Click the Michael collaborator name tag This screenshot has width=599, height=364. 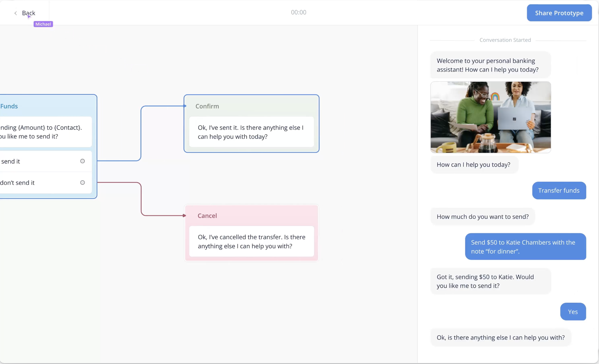tap(43, 24)
